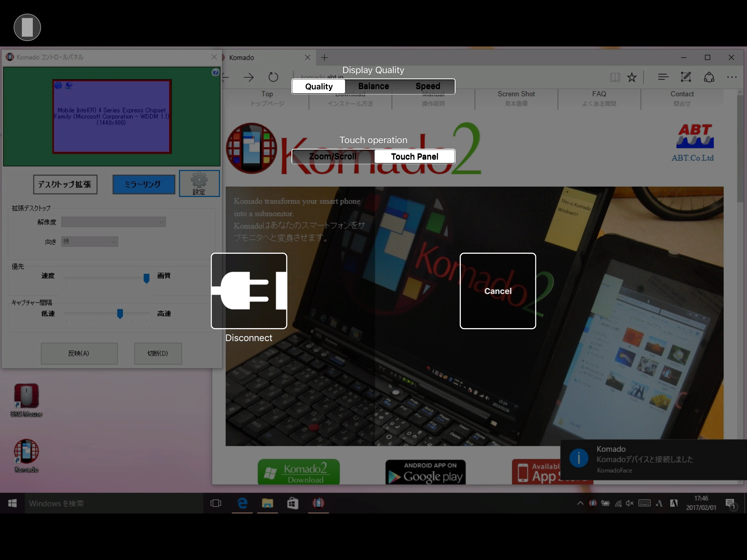This screenshot has height=560, width=747.
Task: Click the 反映(A) apply button
Action: [79, 354]
